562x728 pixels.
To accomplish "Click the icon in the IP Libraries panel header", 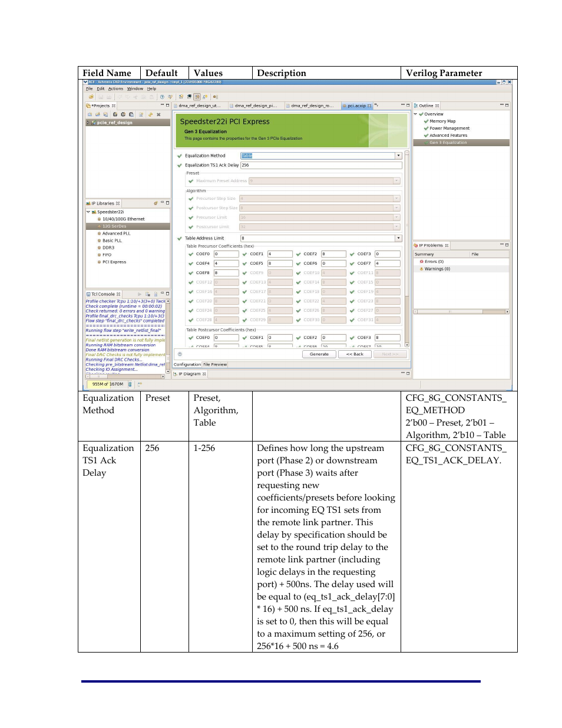I will [x=156, y=203].
